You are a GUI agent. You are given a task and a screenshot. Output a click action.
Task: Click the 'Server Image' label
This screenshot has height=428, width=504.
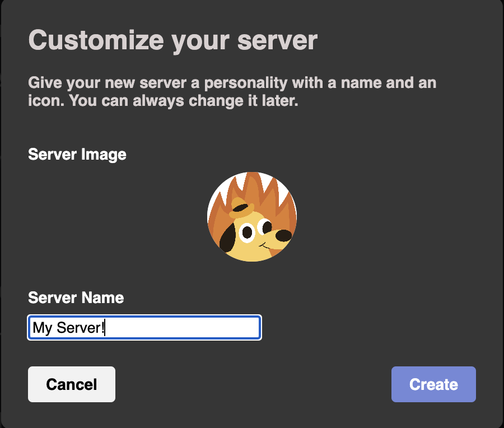pos(77,154)
